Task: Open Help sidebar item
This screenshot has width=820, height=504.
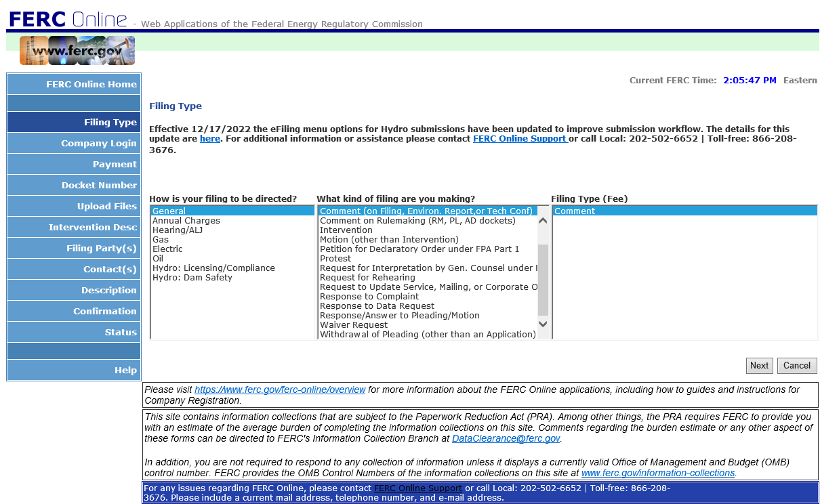Action: (74, 370)
